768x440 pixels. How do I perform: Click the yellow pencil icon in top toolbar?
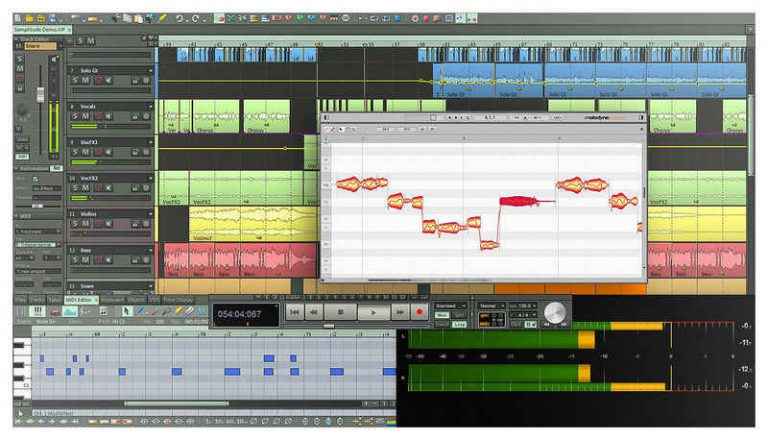161,18
